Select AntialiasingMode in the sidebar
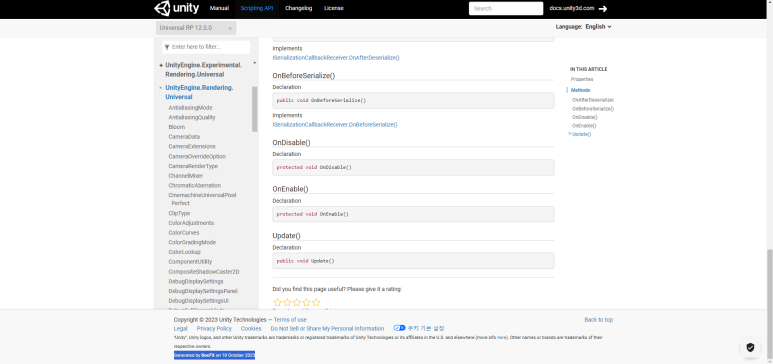773x364 pixels. click(190, 108)
